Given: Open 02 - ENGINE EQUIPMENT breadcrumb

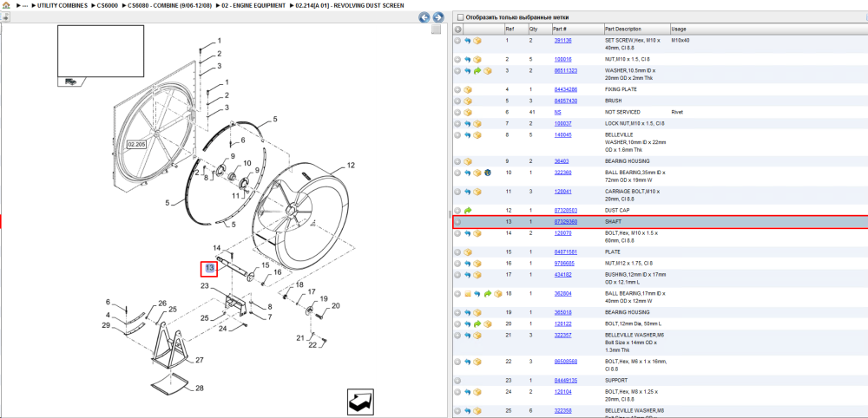Looking at the screenshot, I should point(254,5).
